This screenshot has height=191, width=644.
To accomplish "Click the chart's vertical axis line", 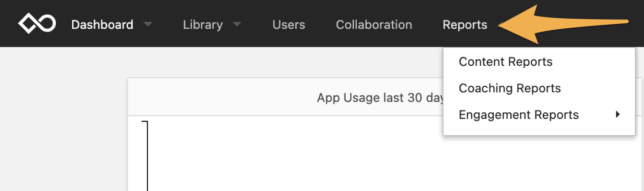I will (x=147, y=156).
